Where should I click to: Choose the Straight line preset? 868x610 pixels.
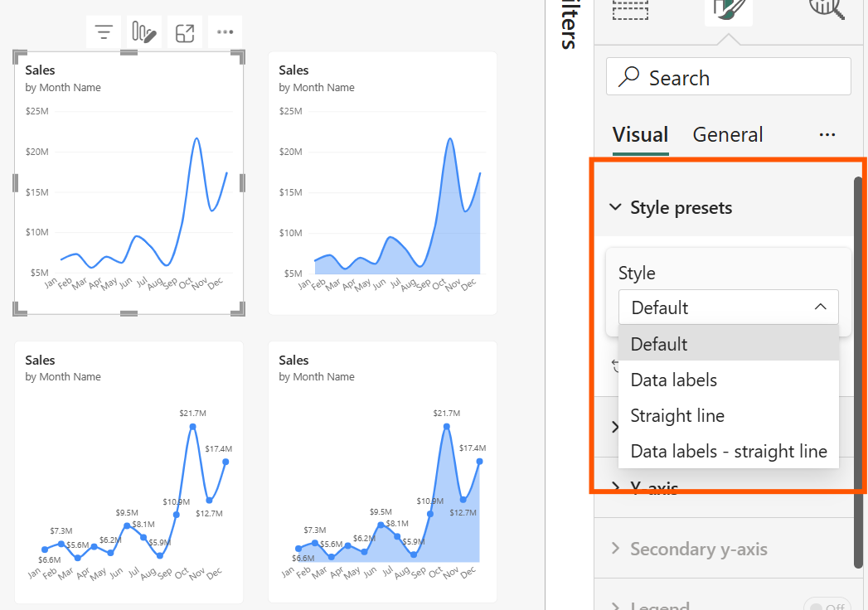coord(729,415)
